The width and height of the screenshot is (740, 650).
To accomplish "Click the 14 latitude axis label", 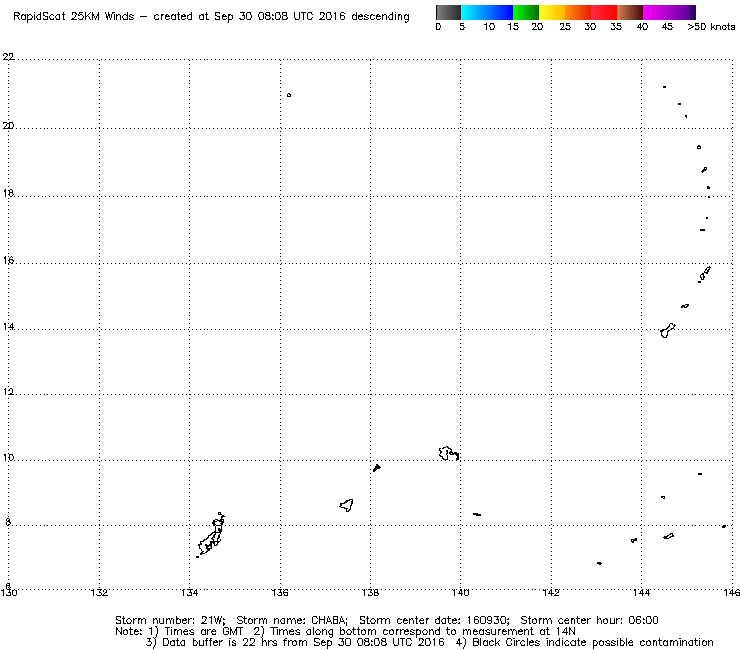I will [8, 327].
